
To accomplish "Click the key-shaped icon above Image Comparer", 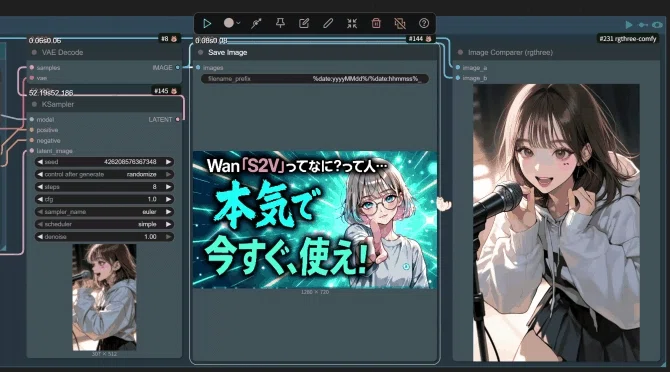I will [x=643, y=25].
